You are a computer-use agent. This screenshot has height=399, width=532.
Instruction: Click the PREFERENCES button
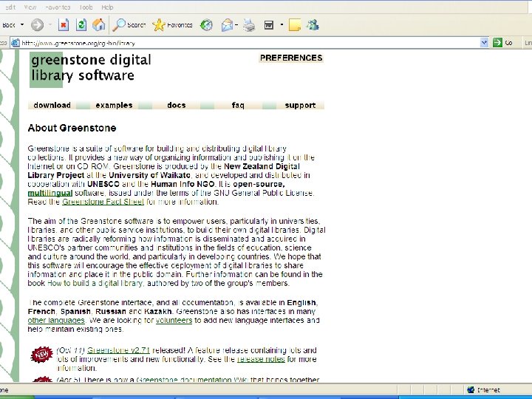291,58
